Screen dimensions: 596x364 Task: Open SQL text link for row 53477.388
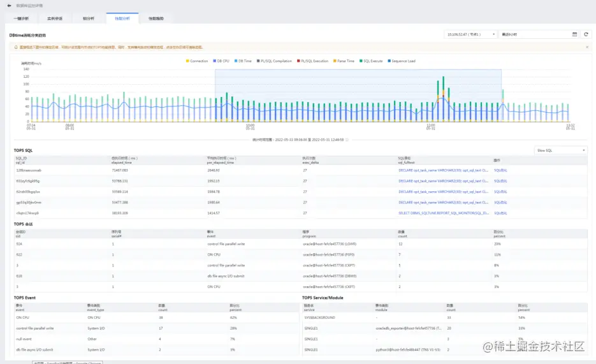click(443, 202)
